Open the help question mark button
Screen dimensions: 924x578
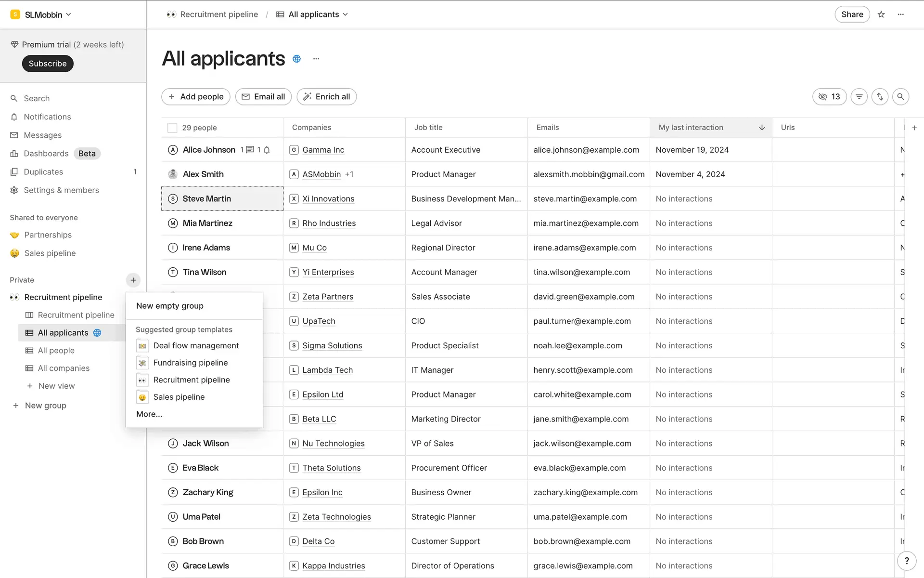click(x=907, y=561)
